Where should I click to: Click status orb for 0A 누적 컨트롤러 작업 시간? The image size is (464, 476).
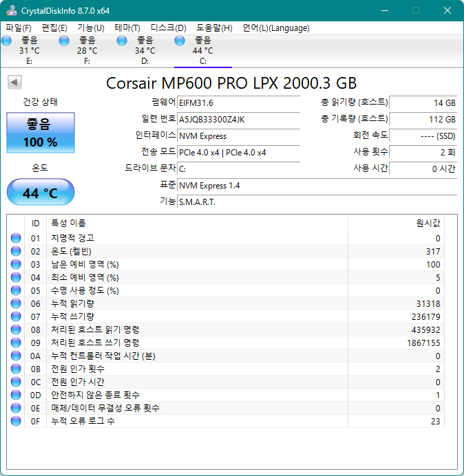16,356
